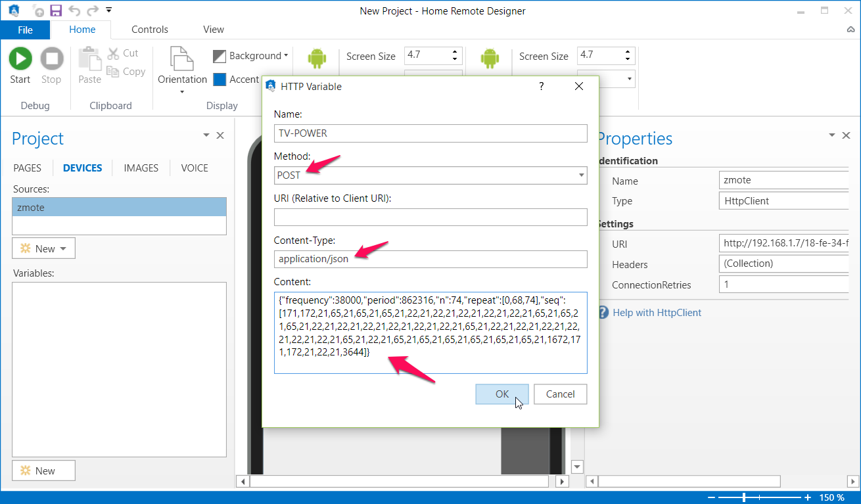Close the Properties panel
This screenshot has height=504, width=861.
pos(847,135)
